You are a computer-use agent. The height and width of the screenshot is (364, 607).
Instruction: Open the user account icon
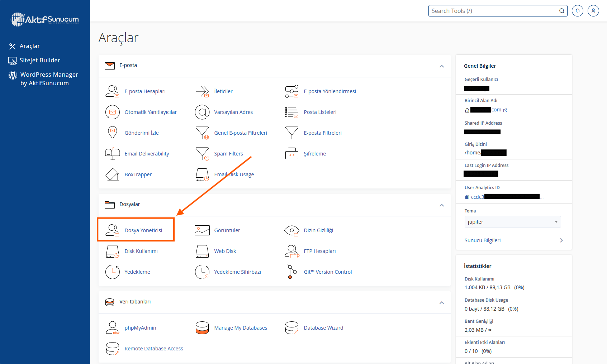click(x=593, y=11)
